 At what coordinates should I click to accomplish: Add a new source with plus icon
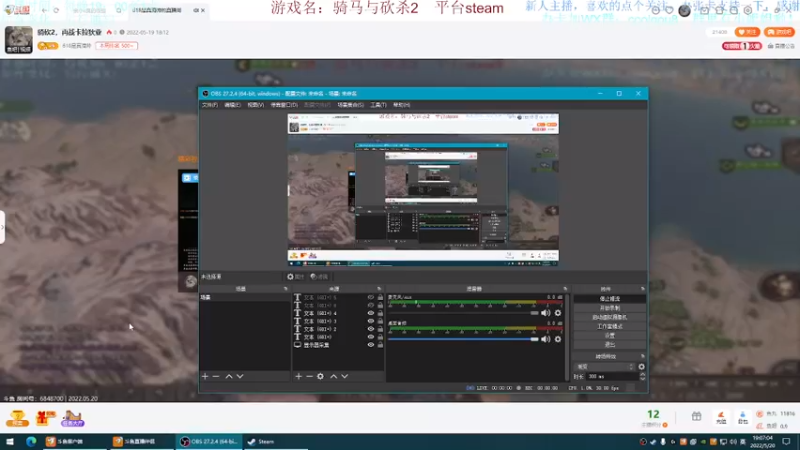point(298,376)
